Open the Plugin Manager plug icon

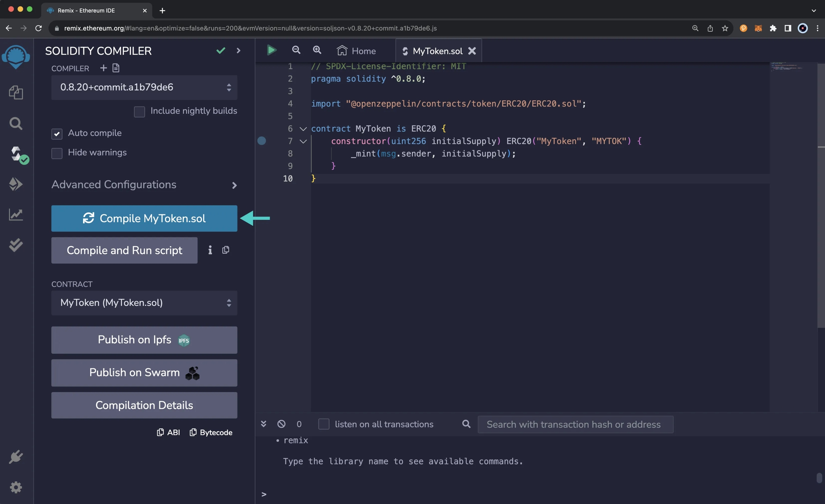[16, 457]
